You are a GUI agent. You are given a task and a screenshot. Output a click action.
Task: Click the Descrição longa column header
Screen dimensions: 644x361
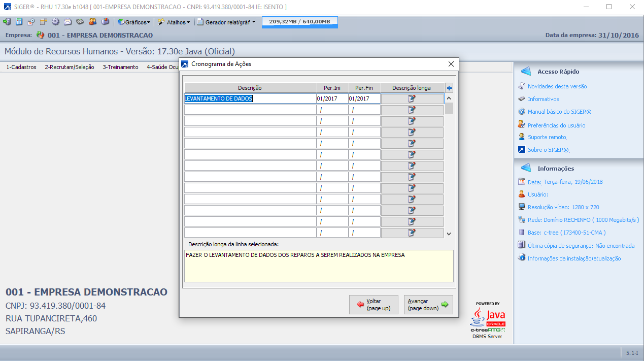coord(412,88)
